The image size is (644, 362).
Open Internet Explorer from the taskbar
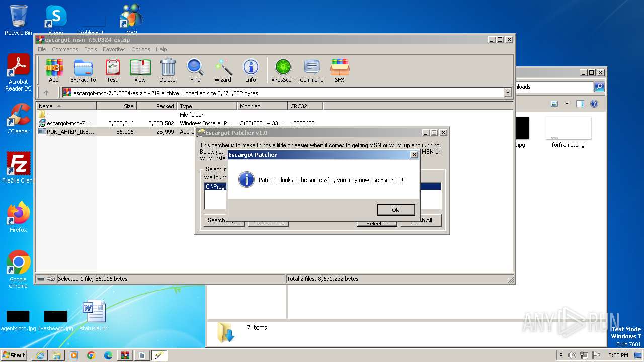click(40, 355)
